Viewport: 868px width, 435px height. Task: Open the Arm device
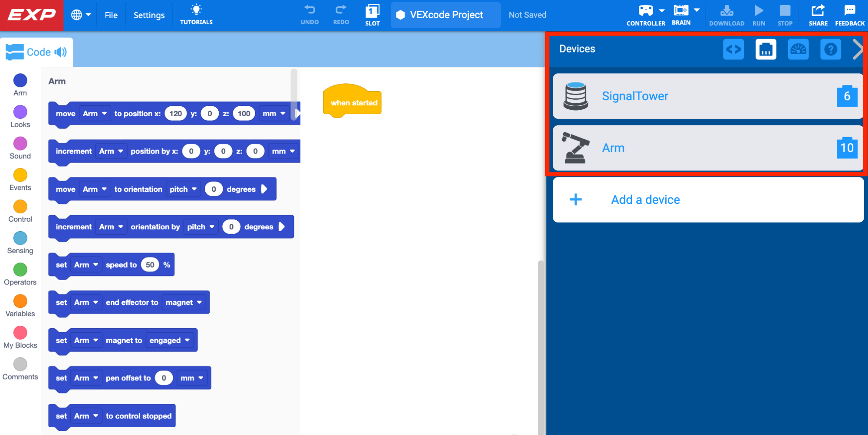[x=708, y=148]
